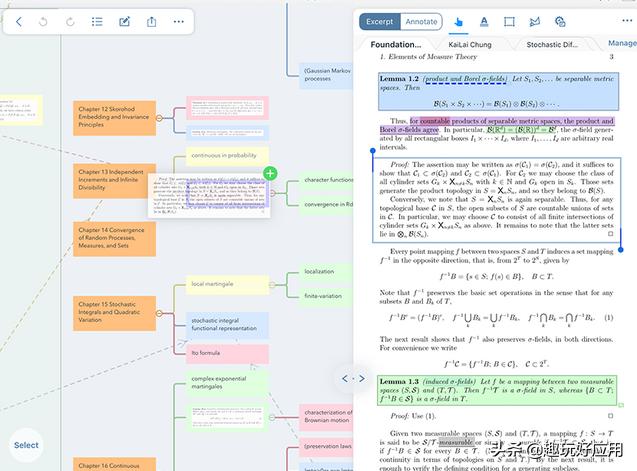Open the Stochastic Dif document tab
This screenshot has height=471, width=637.
click(x=551, y=45)
